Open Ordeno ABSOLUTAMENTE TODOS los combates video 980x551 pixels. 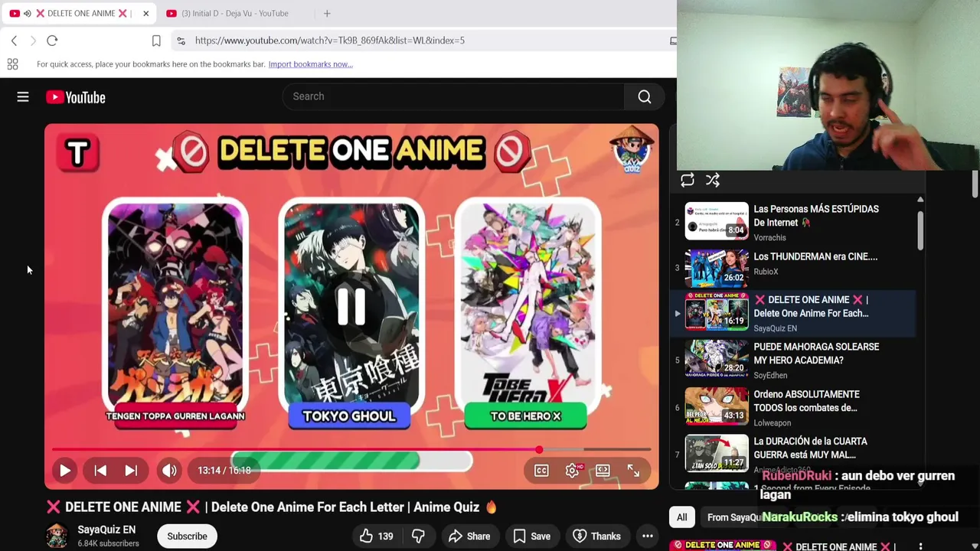(792, 408)
